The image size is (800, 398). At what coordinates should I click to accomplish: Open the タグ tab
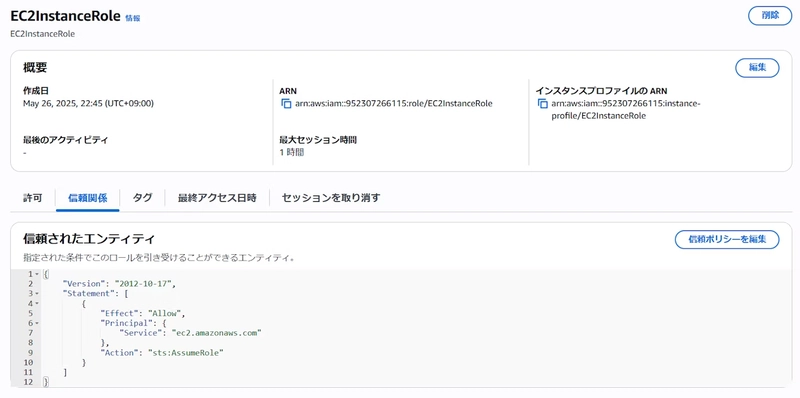pyautogui.click(x=142, y=198)
